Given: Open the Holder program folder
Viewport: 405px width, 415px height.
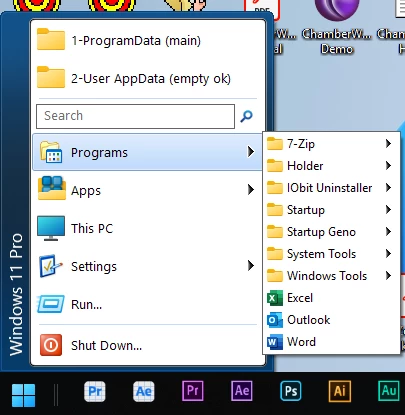Looking at the screenshot, I should click(x=331, y=166).
